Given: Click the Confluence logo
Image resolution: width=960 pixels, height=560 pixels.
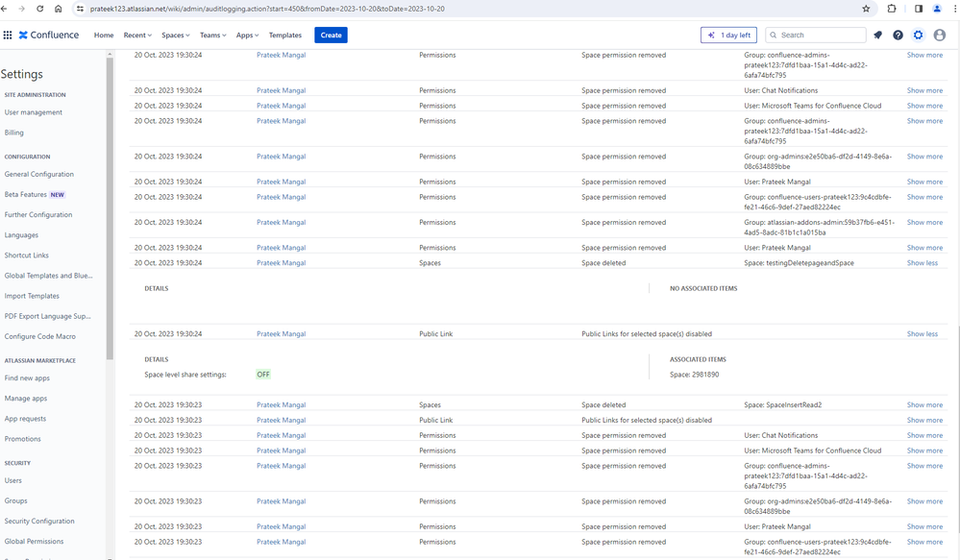Looking at the screenshot, I should 49,35.
